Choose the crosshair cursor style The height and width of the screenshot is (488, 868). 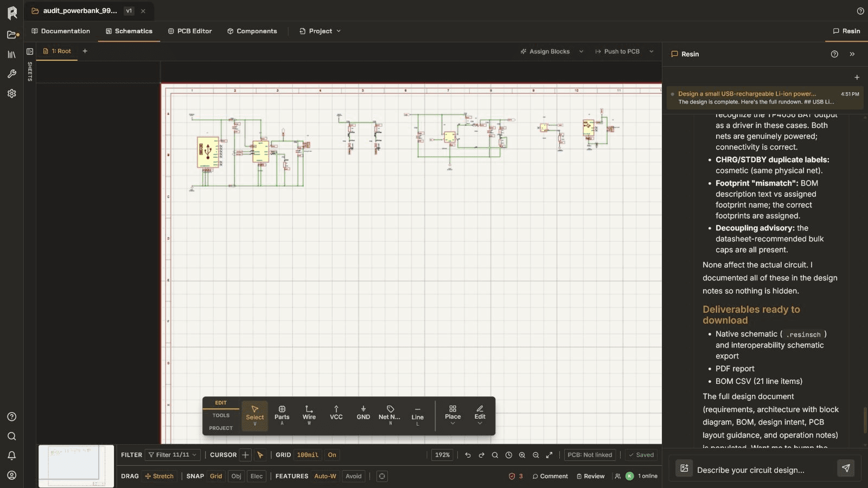click(245, 455)
